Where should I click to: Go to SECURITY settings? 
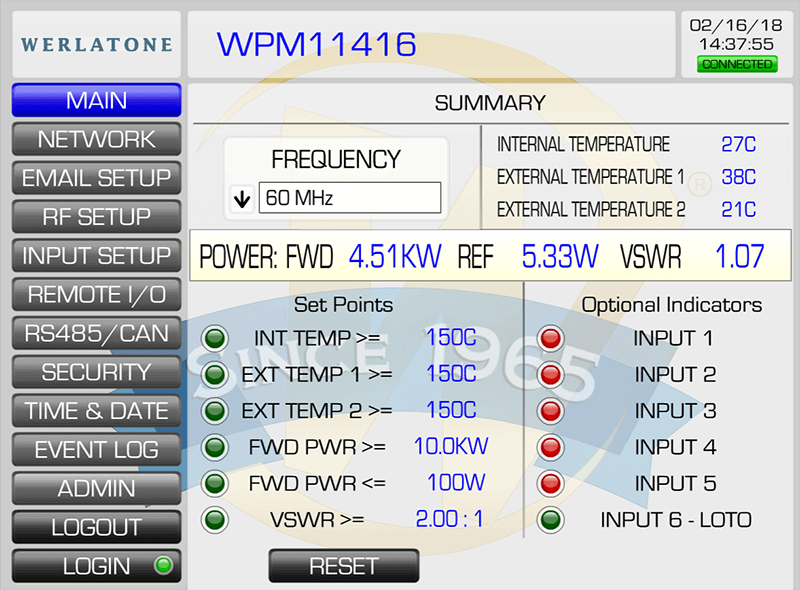point(96,372)
